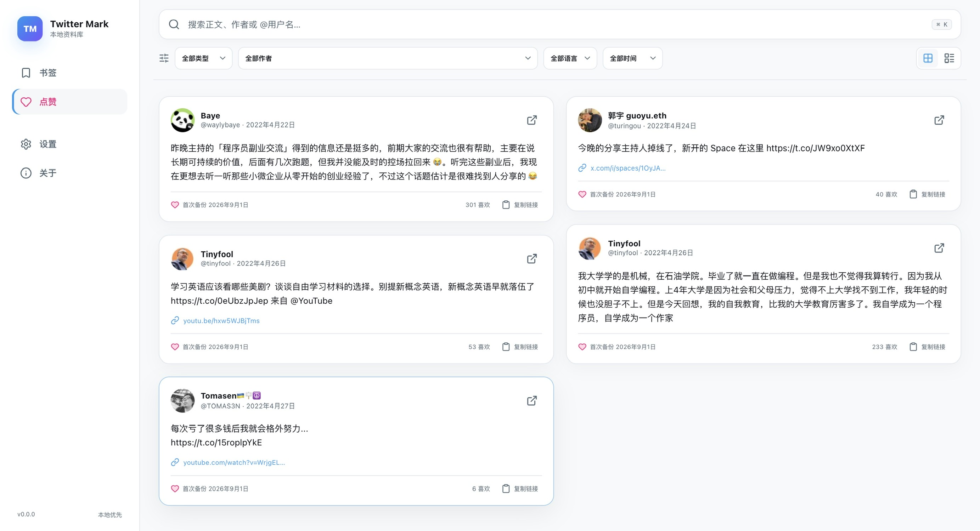This screenshot has height=531, width=980.
Task: Open youtu.be/hxw5WJBjTms link
Action: (x=221, y=320)
